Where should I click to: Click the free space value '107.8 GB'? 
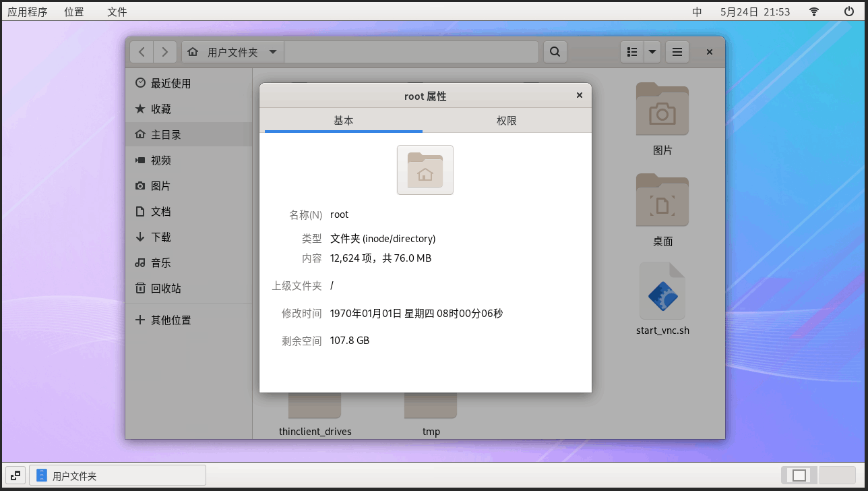(x=350, y=341)
